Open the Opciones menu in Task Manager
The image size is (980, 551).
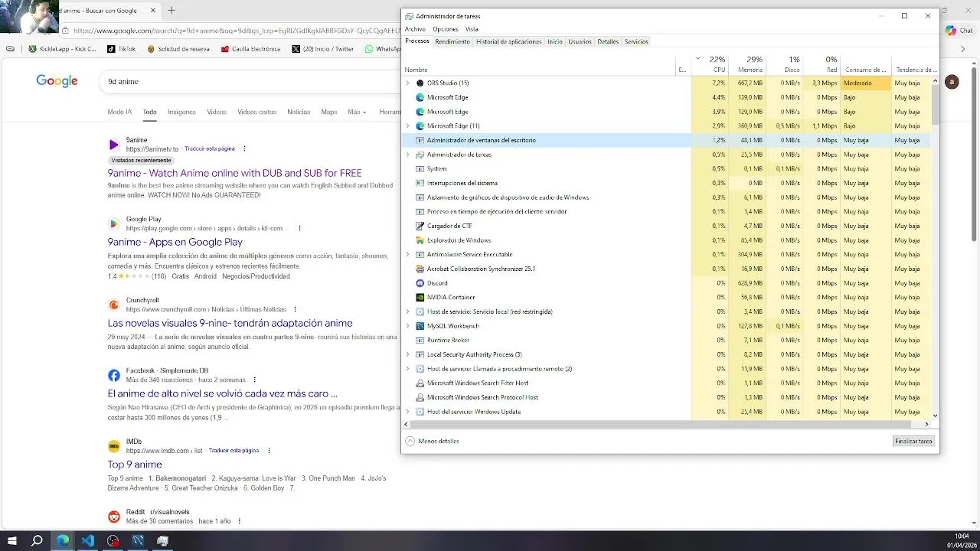446,29
